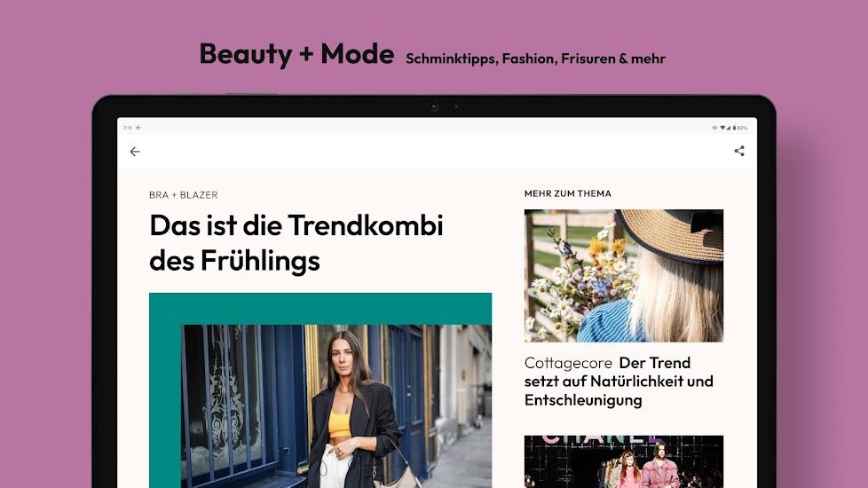Screen dimensions: 868x488
Task: Open the woman in blazer article photo
Action: pyautogui.click(x=336, y=406)
